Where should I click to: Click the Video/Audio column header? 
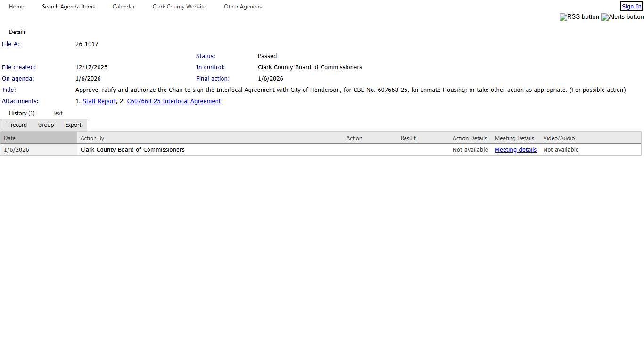coord(559,138)
